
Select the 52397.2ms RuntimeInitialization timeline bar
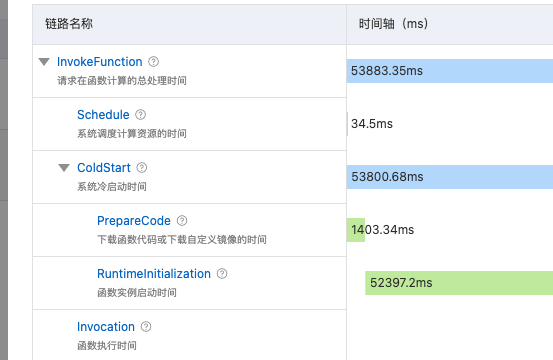pyautogui.click(x=459, y=283)
